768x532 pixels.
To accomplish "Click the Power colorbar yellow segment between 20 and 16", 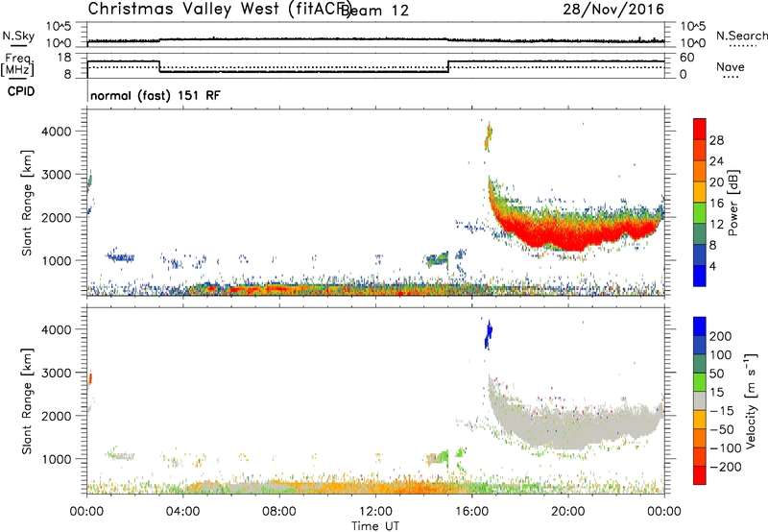I will coord(700,191).
